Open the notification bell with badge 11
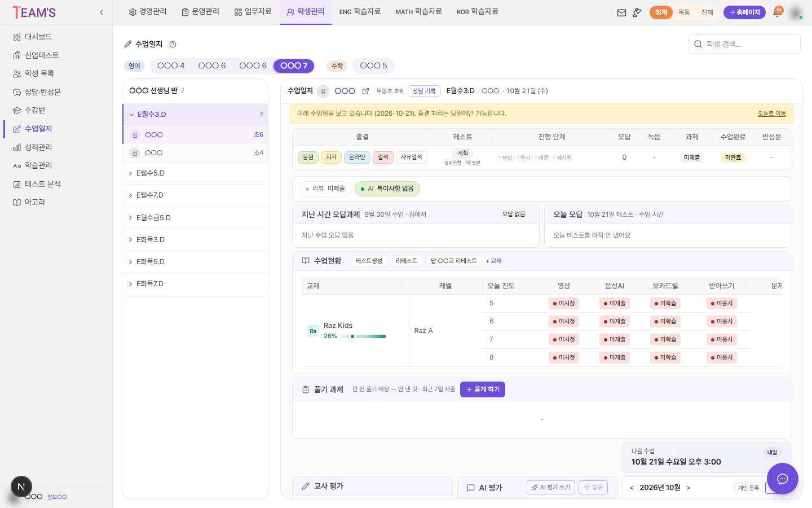 pyautogui.click(x=777, y=12)
